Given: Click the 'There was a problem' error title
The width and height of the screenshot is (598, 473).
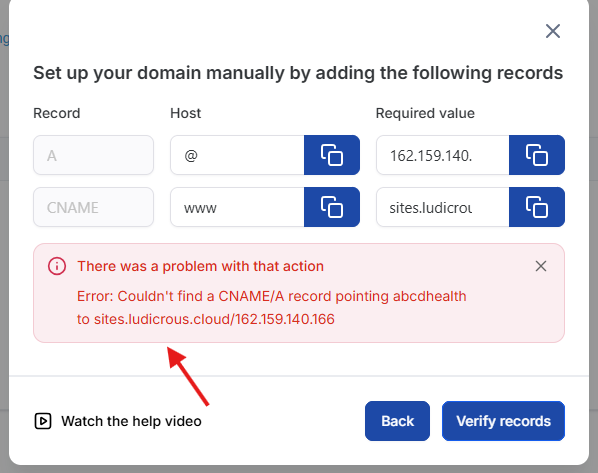Looking at the screenshot, I should (x=201, y=266).
